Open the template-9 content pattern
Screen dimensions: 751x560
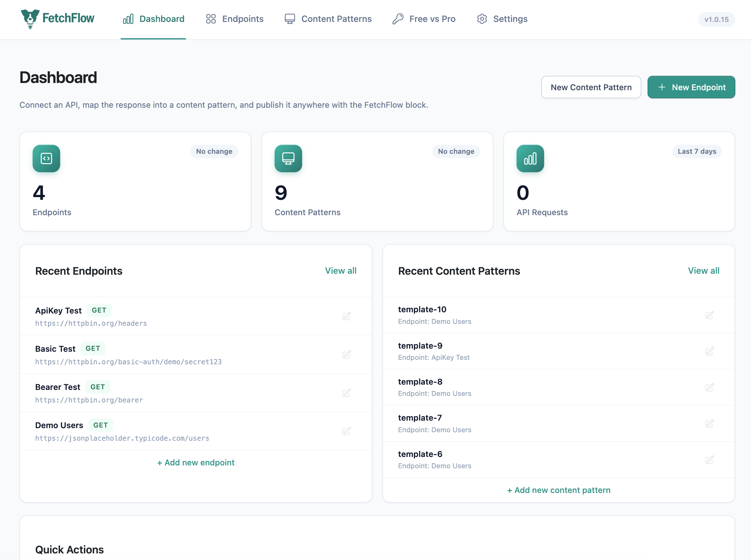tap(420, 346)
